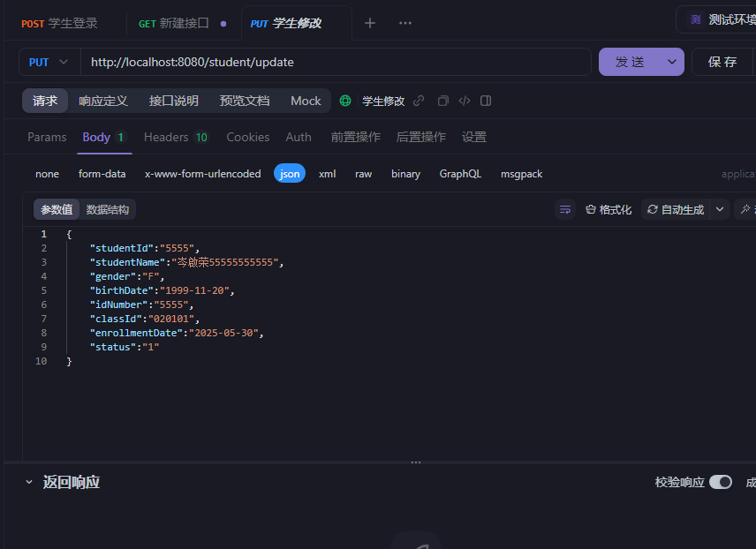Click the 自动生成 button
Screen dimensions: 756x549
676,210
